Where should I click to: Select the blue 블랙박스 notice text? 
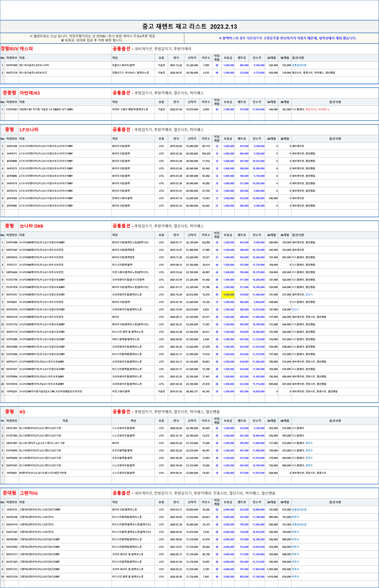coord(287,38)
